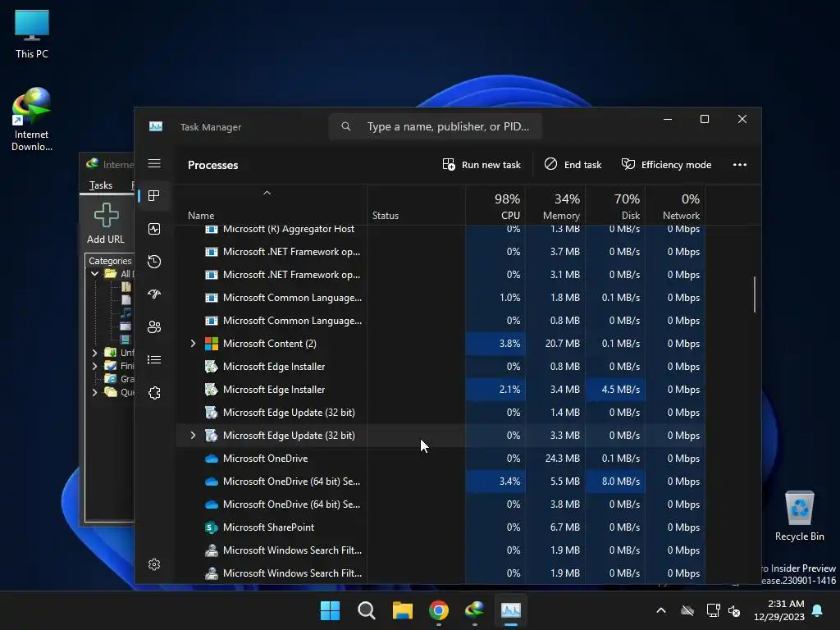This screenshot has width=840, height=630.
Task: Open the Services sidebar icon
Action: pyautogui.click(x=154, y=393)
